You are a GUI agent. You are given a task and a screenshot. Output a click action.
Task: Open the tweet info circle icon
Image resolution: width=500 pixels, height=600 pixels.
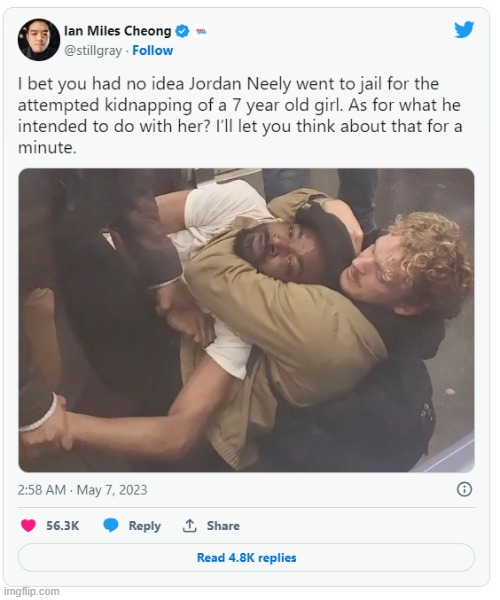[x=464, y=489]
